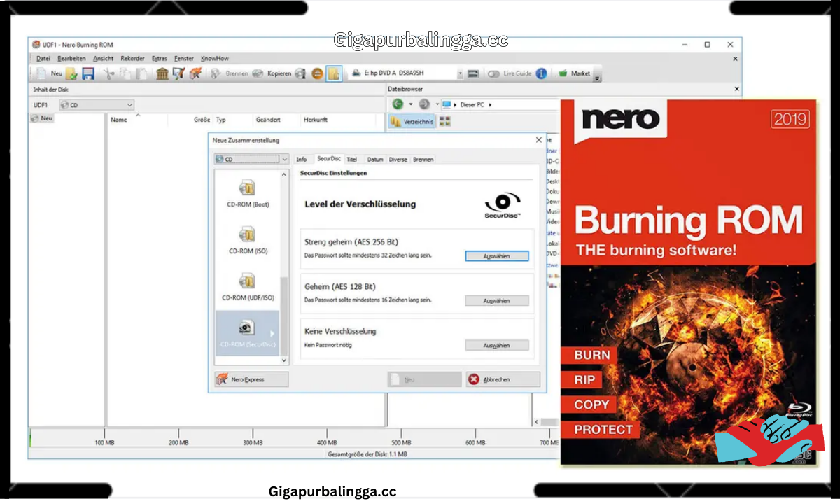Click the copy pages toolbar icon

(x=125, y=73)
